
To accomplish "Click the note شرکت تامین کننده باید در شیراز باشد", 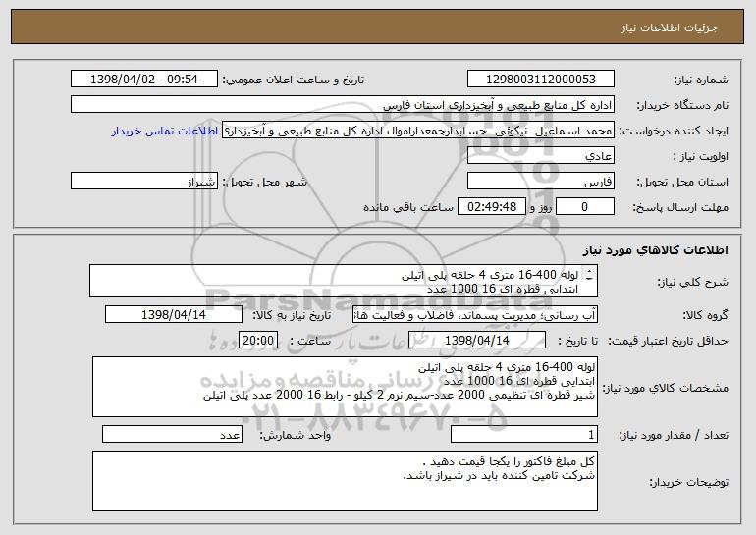I will [x=499, y=476].
